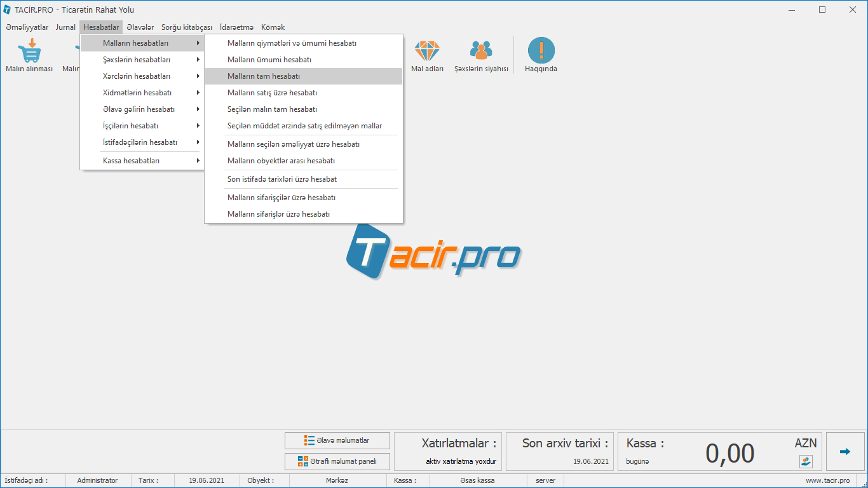Screen dimensions: 868x488
Task: Choose Malların ümumi hesabatı
Action: pyautogui.click(x=269, y=60)
